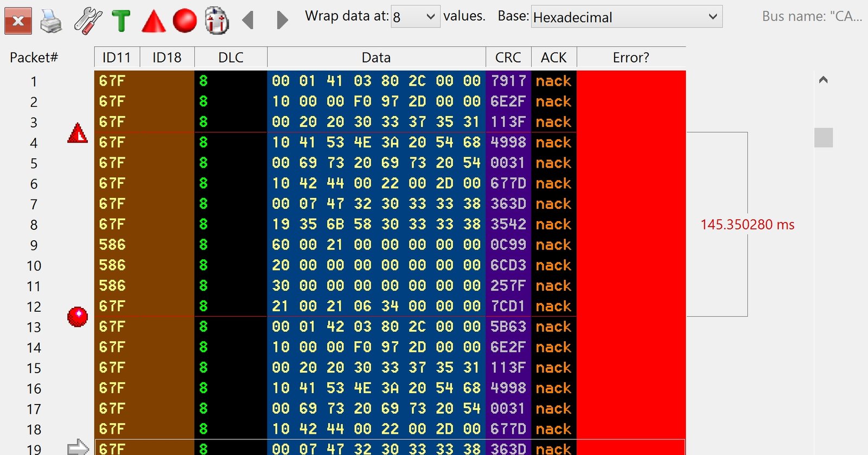Click red triangle marker beside packet 4
This screenshot has height=455, width=868.
pyautogui.click(x=78, y=133)
